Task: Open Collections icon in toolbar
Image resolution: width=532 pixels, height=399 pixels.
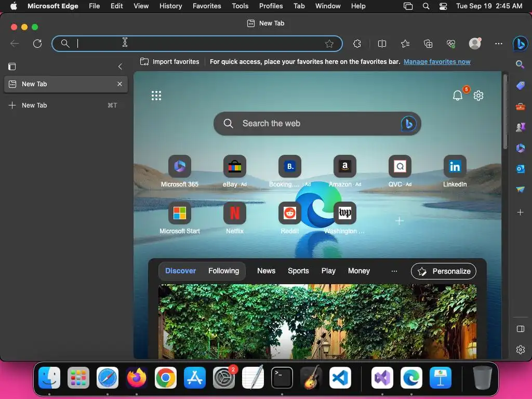Action: pyautogui.click(x=428, y=44)
